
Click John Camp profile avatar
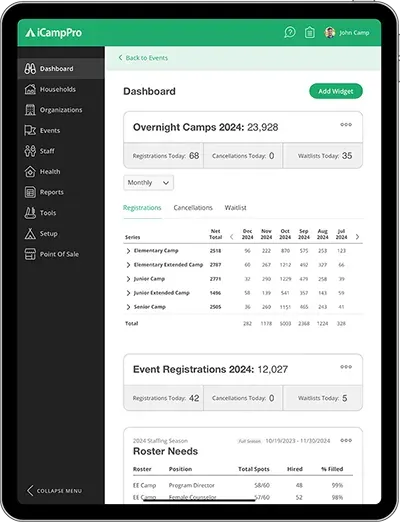pyautogui.click(x=330, y=32)
